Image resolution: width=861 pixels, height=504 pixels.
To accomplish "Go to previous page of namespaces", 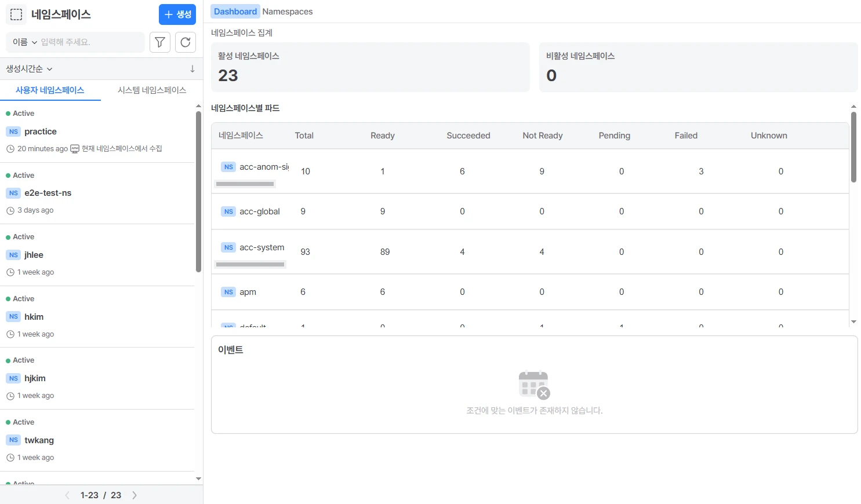I will pyautogui.click(x=67, y=495).
